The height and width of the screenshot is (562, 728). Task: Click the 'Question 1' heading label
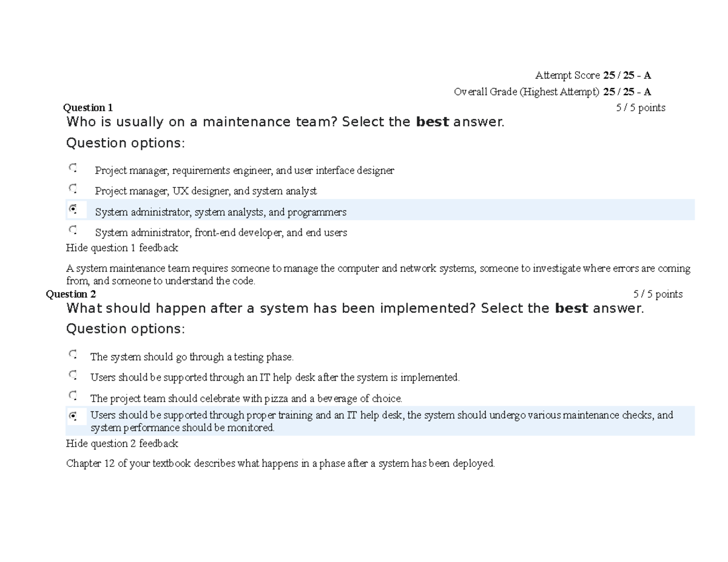(88, 108)
